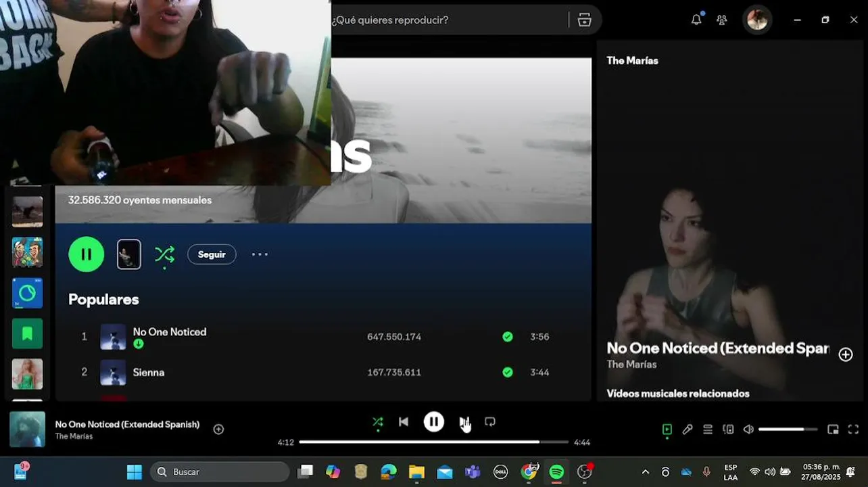Open File Explorer from the taskbar
Image resolution: width=868 pixels, height=487 pixels.
click(x=416, y=471)
